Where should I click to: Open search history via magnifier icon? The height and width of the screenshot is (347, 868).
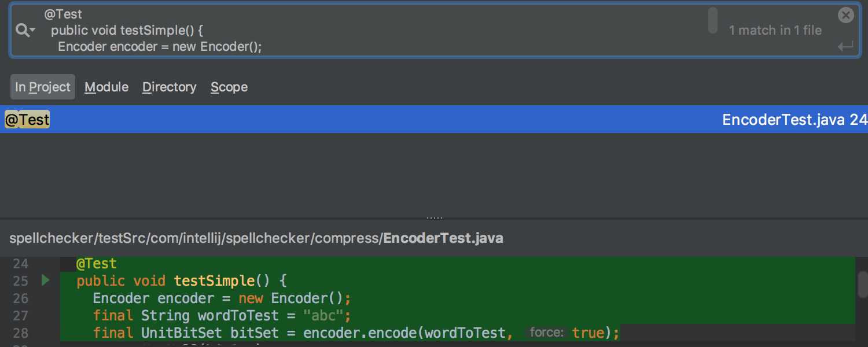(x=25, y=31)
